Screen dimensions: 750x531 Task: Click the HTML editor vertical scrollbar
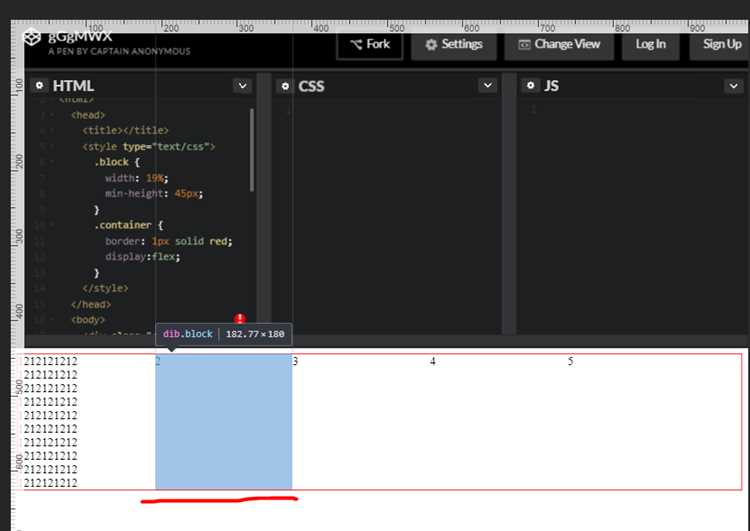point(252,150)
